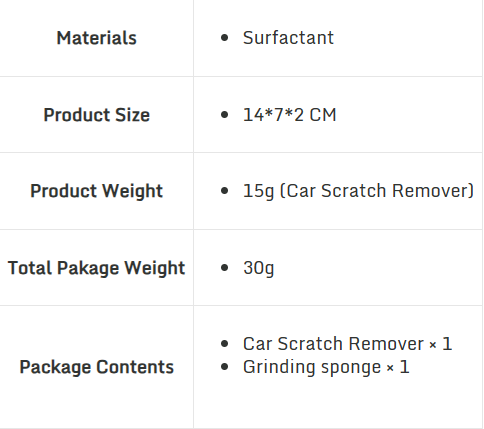Click the bullet before 30g
This screenshot has height=429, width=484.
pyautogui.click(x=225, y=268)
